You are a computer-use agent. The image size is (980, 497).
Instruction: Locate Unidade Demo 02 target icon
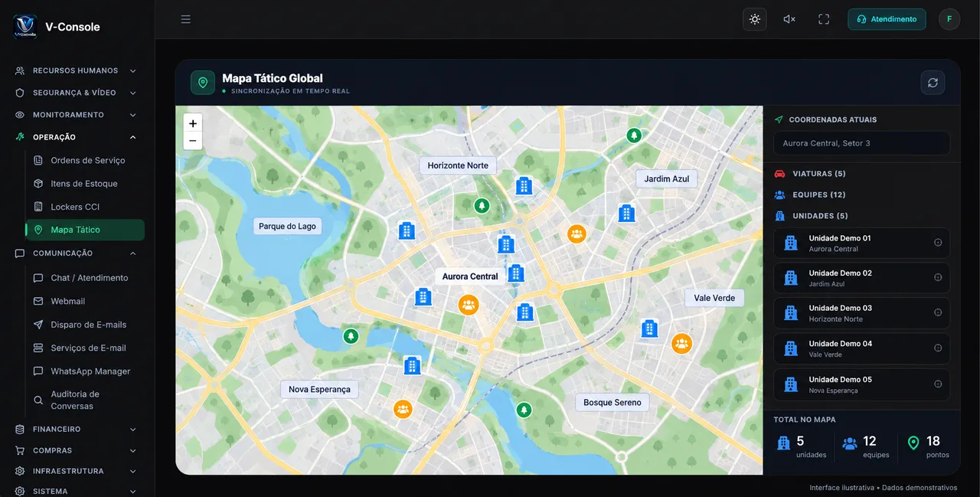[938, 278]
